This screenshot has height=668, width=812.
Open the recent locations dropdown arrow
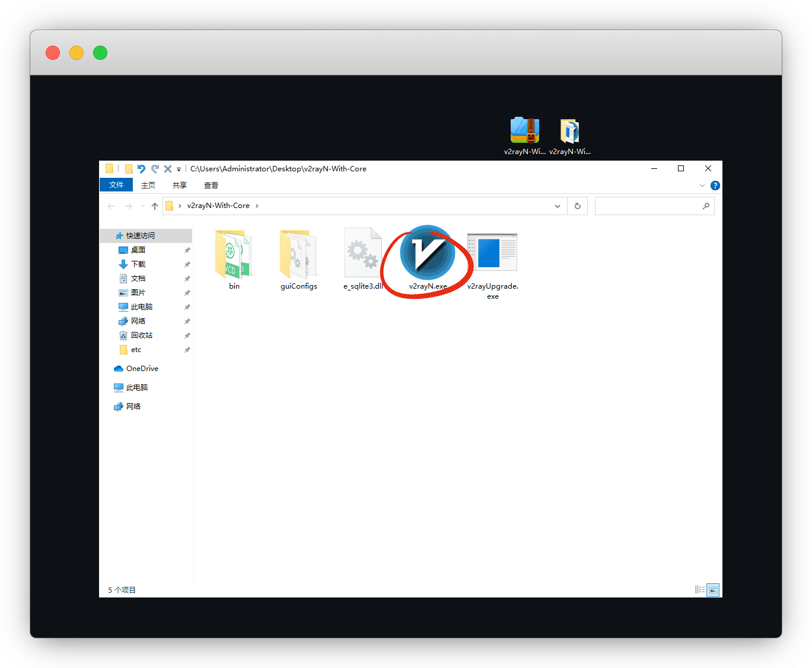tap(142, 206)
